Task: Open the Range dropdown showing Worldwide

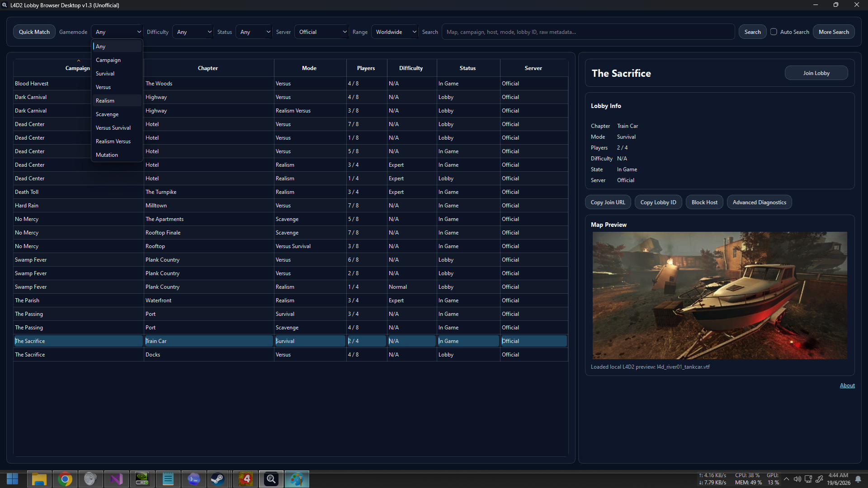Action: [395, 32]
